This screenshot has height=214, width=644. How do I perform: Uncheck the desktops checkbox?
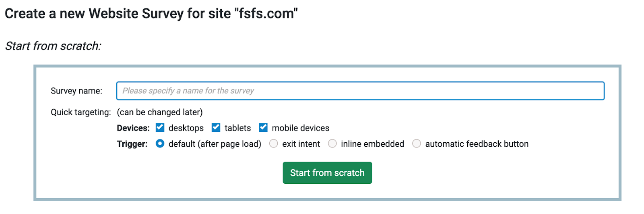160,128
